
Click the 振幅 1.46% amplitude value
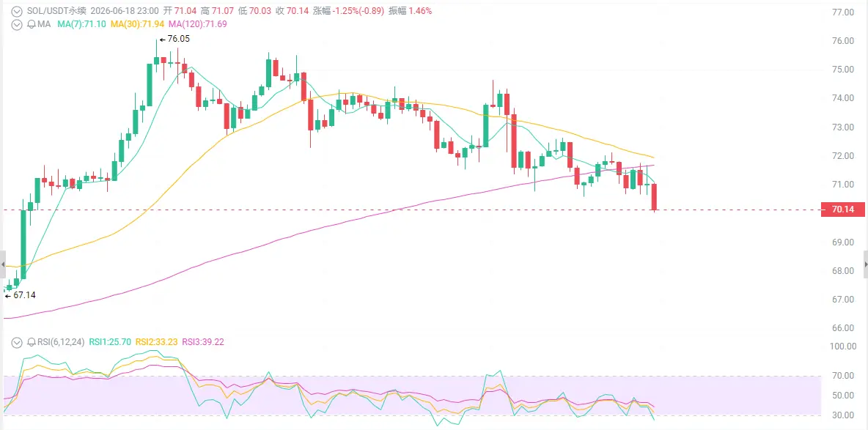411,10
